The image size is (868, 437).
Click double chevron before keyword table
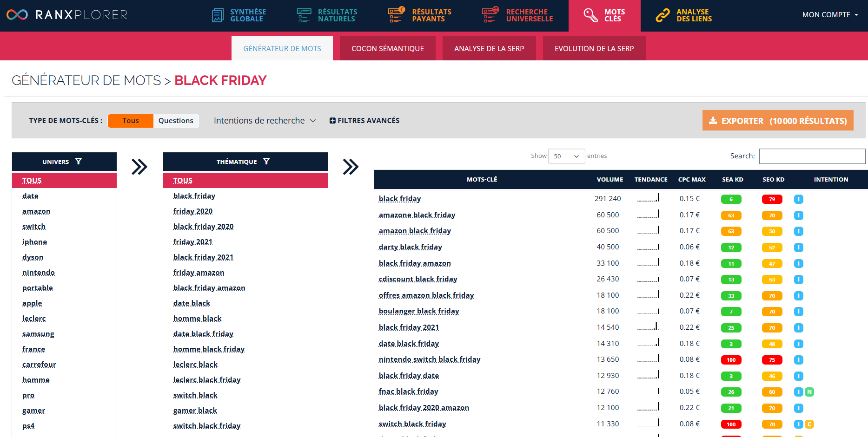pos(351,167)
